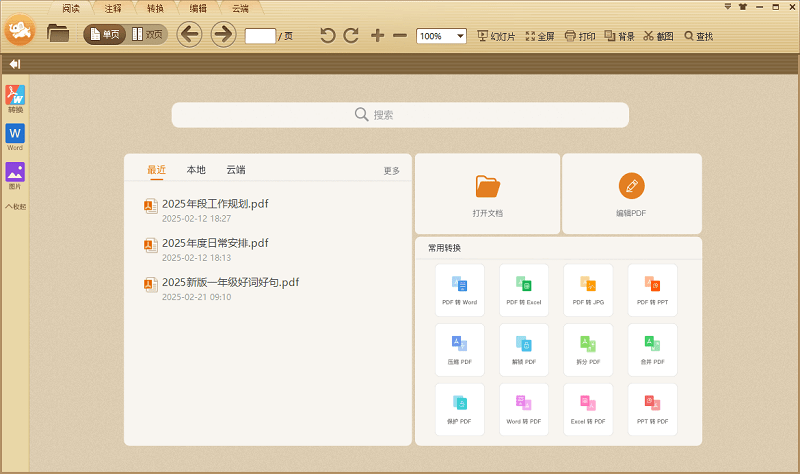Click the 图片 image icon in sidebar
The image size is (800, 474).
(15, 175)
